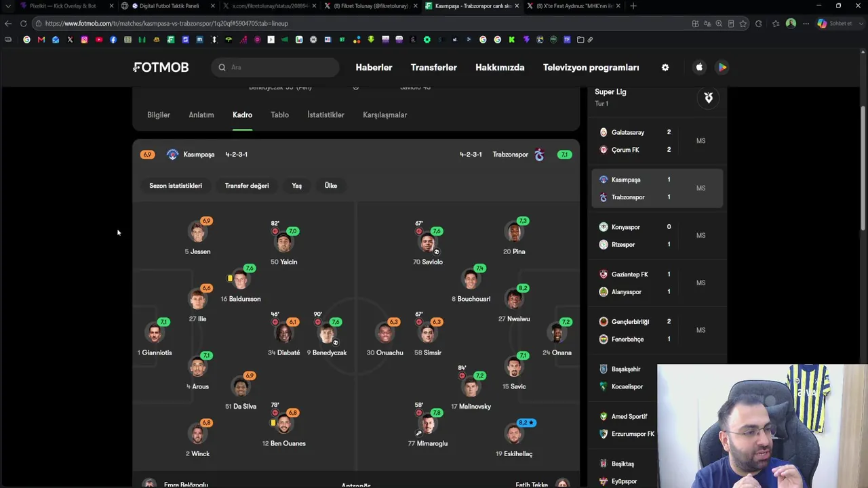Open a new browser tab with plus icon

click(633, 6)
